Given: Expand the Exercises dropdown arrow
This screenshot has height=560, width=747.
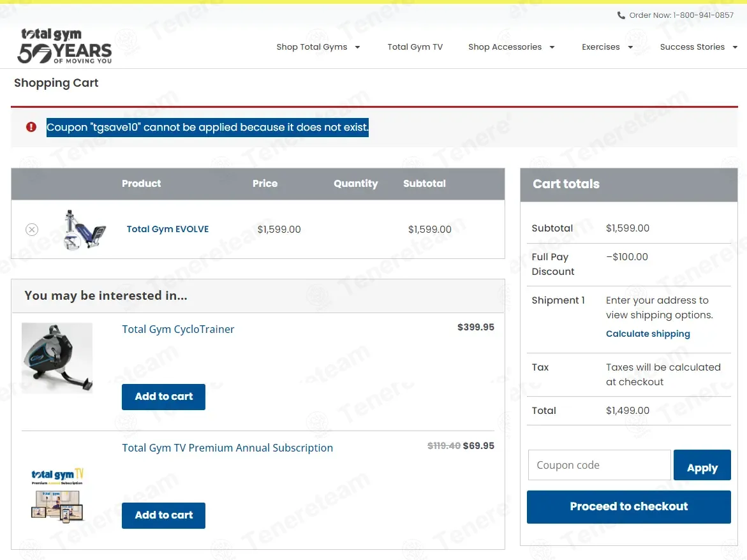Looking at the screenshot, I should pyautogui.click(x=630, y=47).
